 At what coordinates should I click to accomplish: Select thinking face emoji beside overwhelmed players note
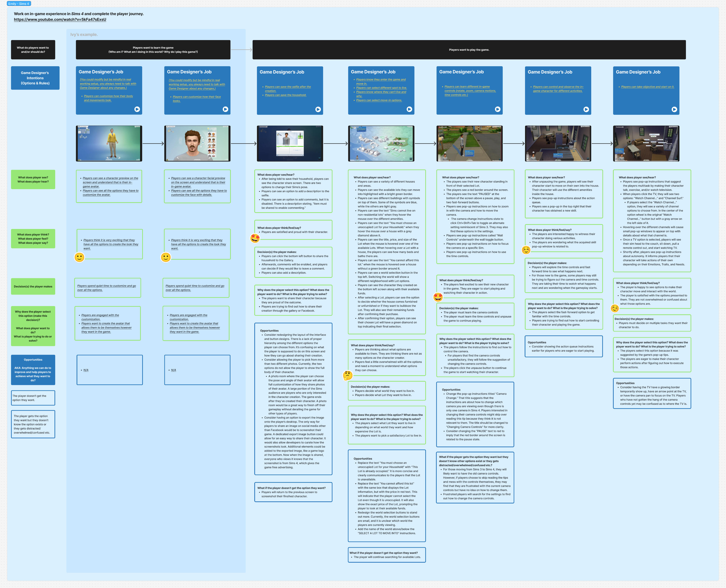pyautogui.click(x=347, y=375)
